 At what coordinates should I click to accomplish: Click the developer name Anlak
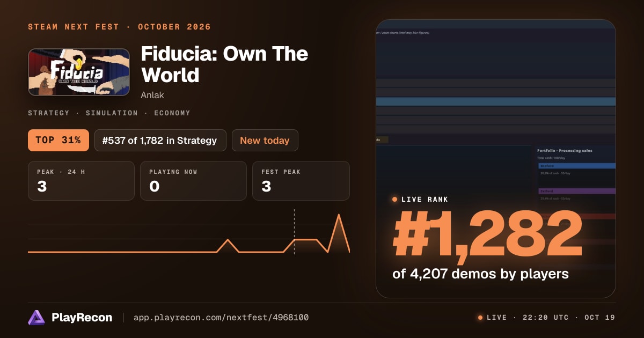coord(152,95)
